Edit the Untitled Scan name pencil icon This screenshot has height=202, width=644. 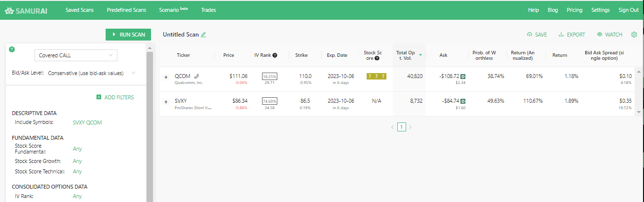coord(203,35)
